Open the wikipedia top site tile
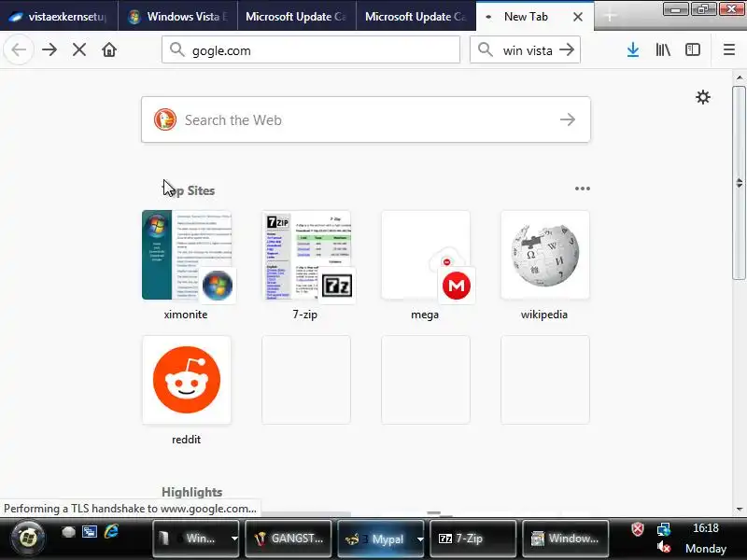Screen dimensions: 747x560 pos(545,255)
